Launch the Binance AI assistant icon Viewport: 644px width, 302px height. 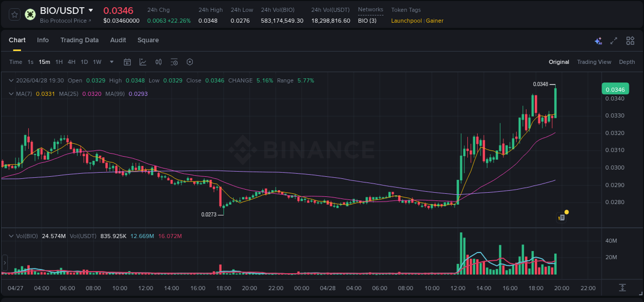[x=598, y=40]
